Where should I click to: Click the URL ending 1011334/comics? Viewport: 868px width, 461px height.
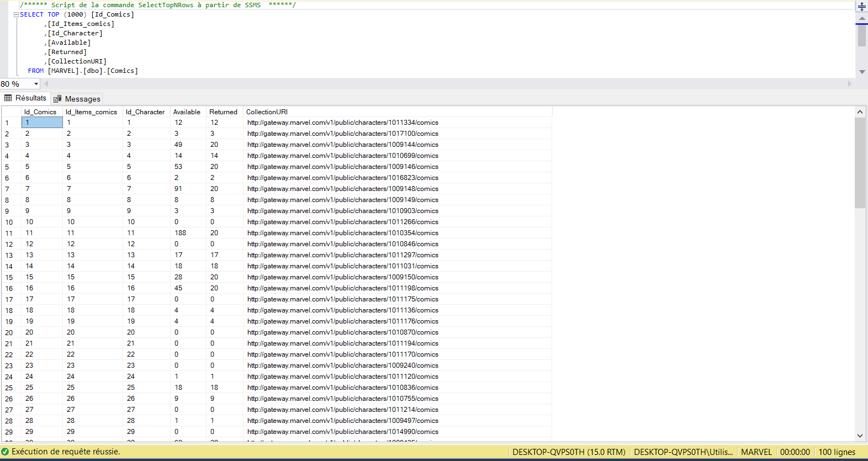(343, 123)
